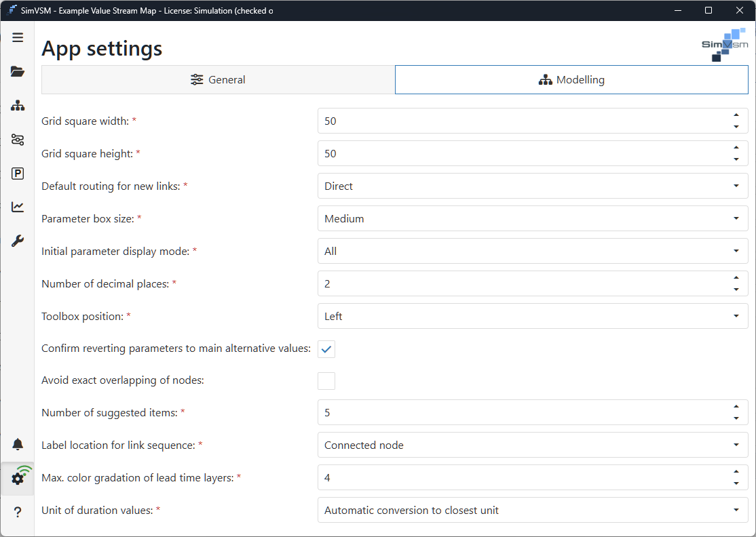756x537 pixels.
Task: Open the hamburger navigation menu
Action: tap(18, 37)
